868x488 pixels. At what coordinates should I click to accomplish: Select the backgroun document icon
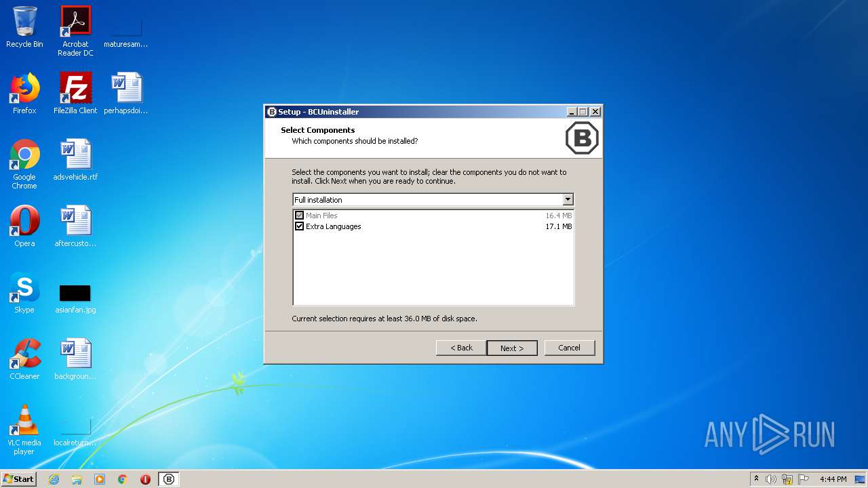75,360
